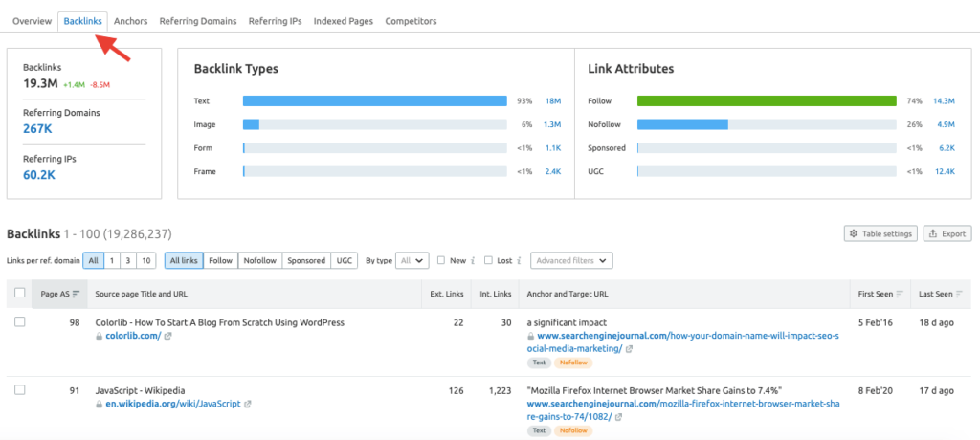Open the 18M text backlinks count
The width and height of the screenshot is (980, 440).
553,100
